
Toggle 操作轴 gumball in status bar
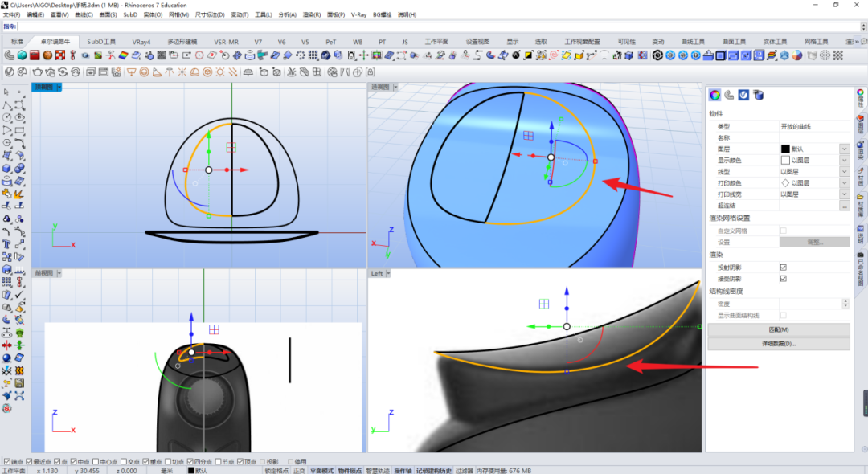pos(403,471)
